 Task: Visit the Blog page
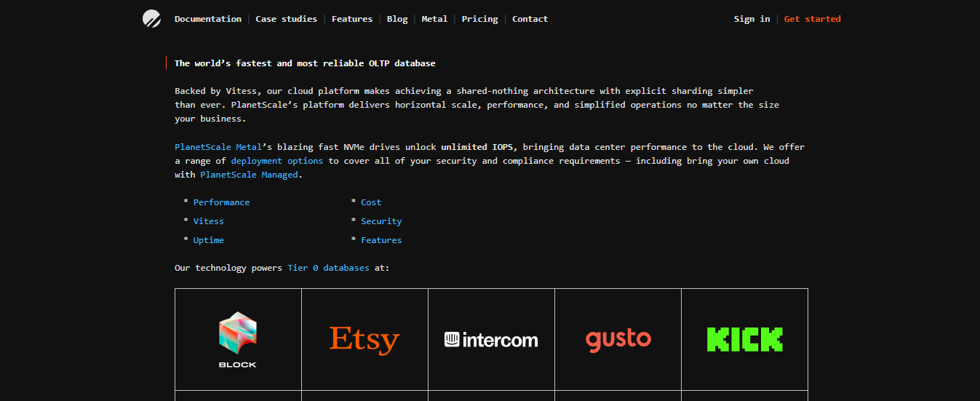[x=397, y=19]
